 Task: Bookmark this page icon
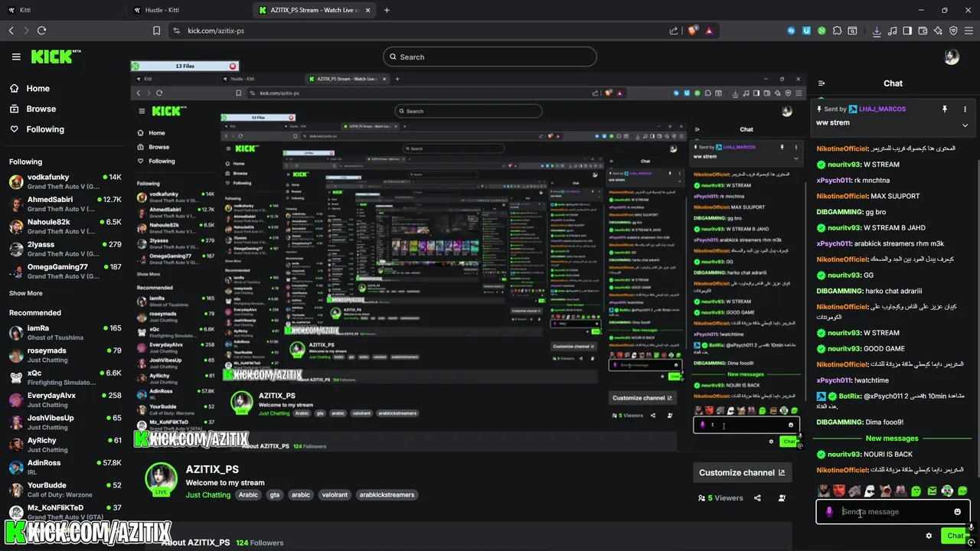[x=156, y=31]
